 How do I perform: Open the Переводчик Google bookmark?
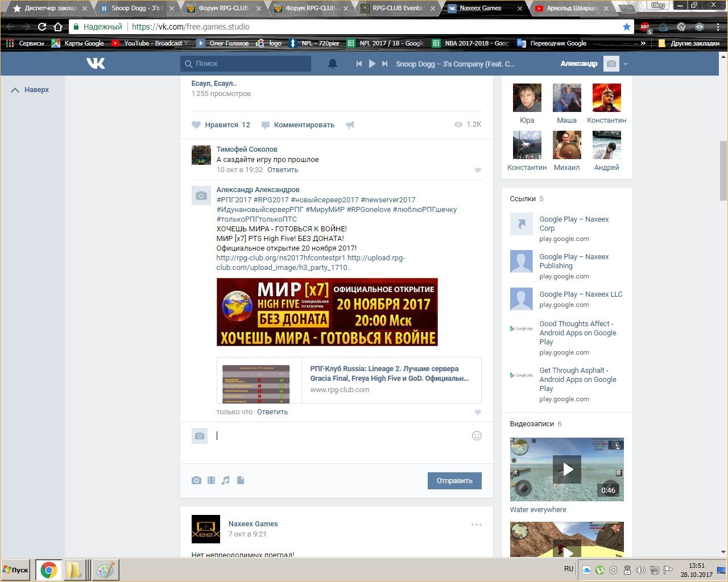(x=552, y=43)
